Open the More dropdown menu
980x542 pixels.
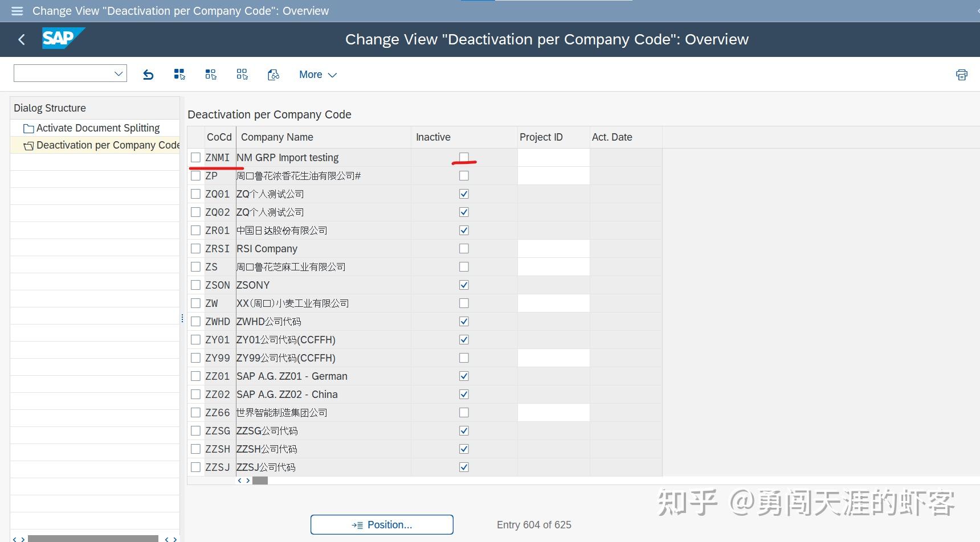point(317,74)
